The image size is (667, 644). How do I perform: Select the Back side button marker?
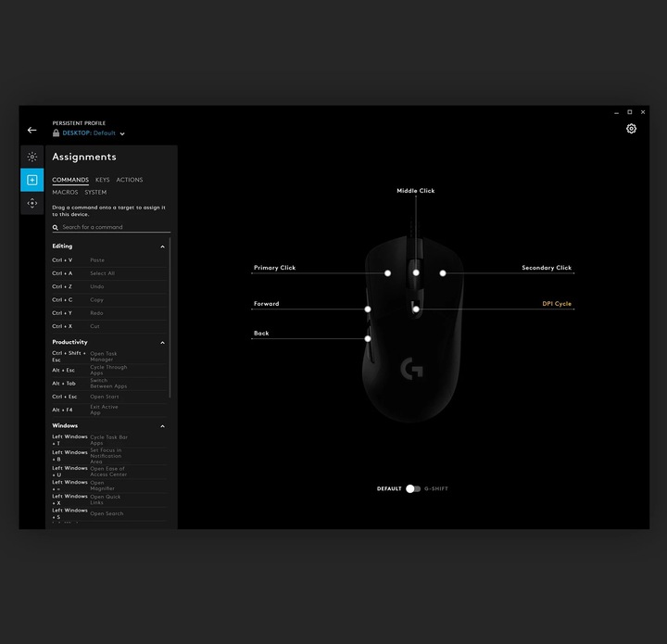368,338
